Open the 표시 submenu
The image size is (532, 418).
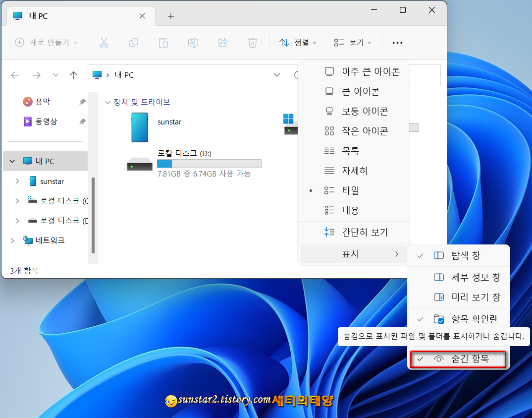353,254
